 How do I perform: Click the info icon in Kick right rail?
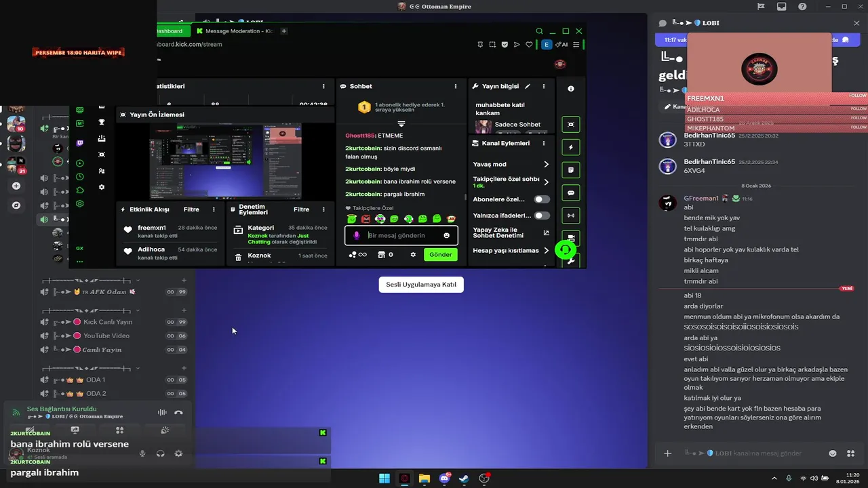[571, 89]
